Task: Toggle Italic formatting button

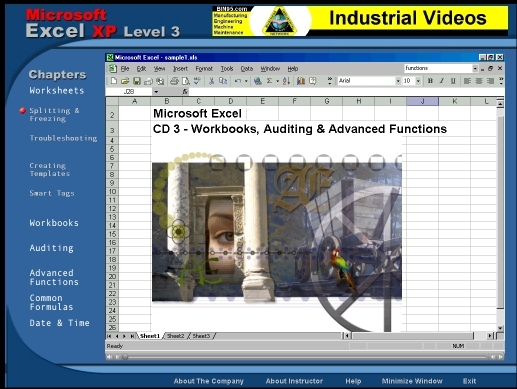Action: point(442,81)
